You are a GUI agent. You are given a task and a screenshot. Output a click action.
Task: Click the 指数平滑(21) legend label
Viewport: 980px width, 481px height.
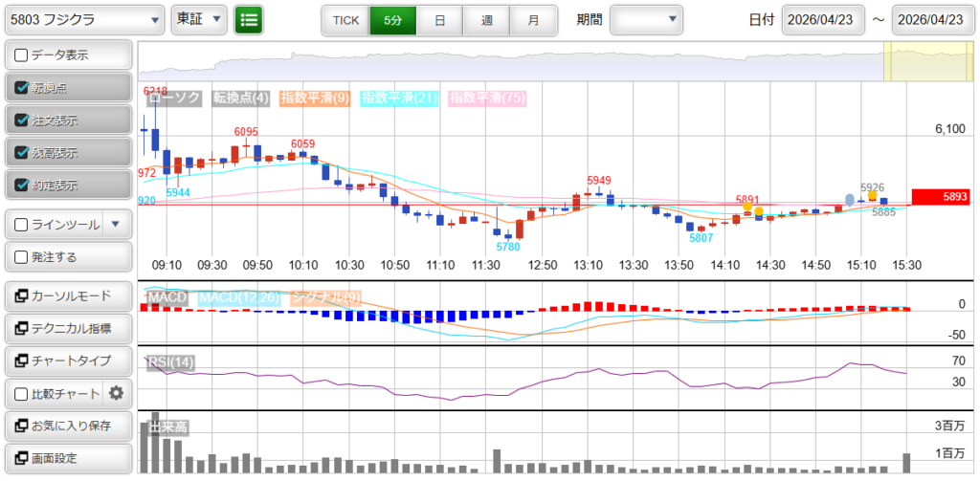[399, 98]
